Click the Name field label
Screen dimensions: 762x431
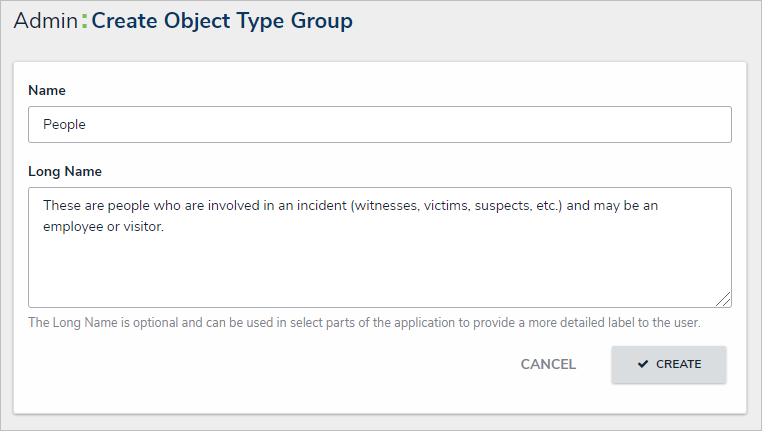click(x=47, y=90)
